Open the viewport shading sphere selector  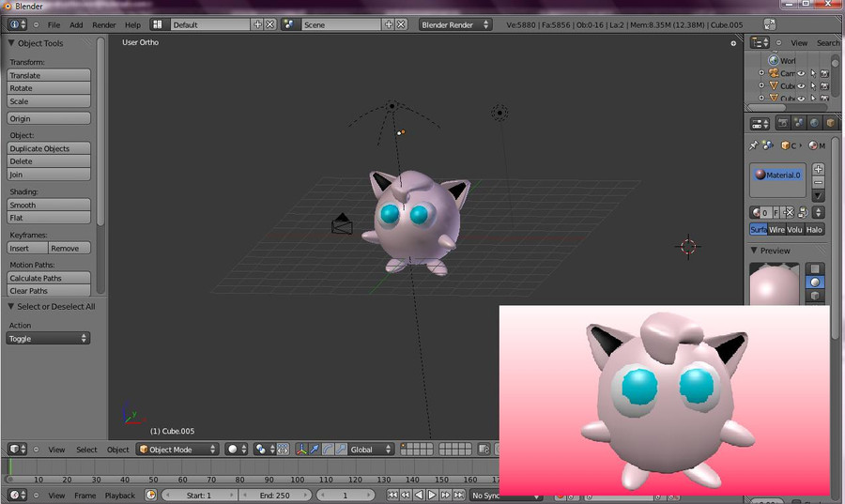tap(236, 449)
